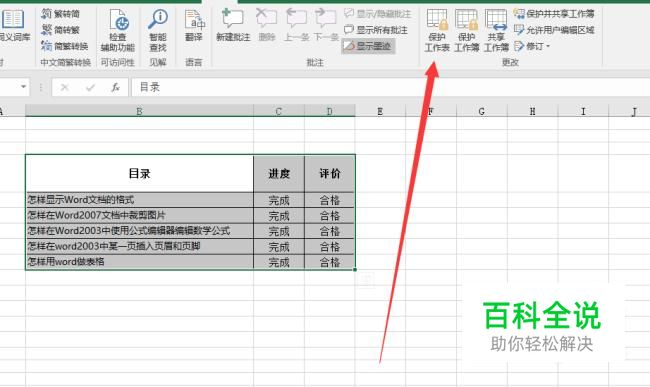650x387 pixels.
Task: Click the header cell 目录
Action: pos(139,173)
